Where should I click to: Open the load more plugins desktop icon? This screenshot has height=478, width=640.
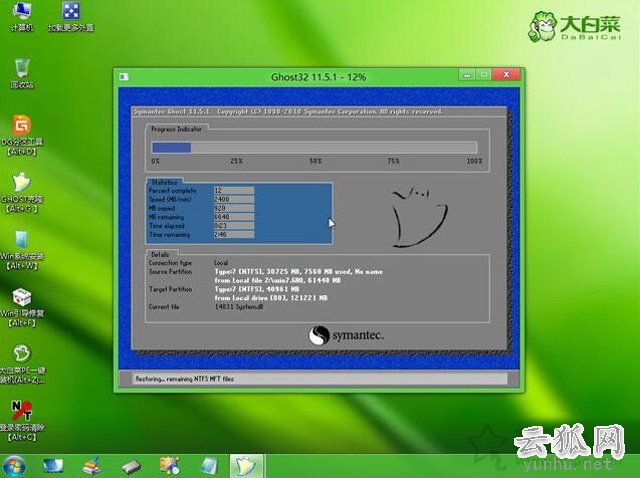coord(71,14)
